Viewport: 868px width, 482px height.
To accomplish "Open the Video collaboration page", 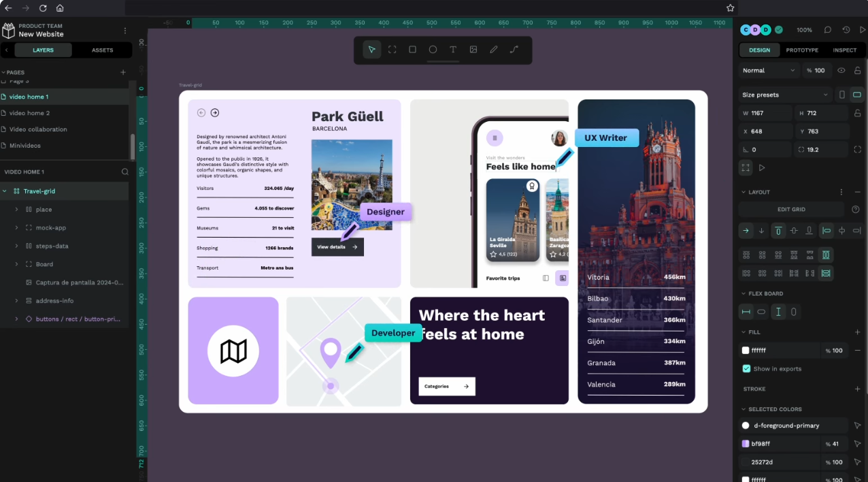I will pyautogui.click(x=38, y=129).
